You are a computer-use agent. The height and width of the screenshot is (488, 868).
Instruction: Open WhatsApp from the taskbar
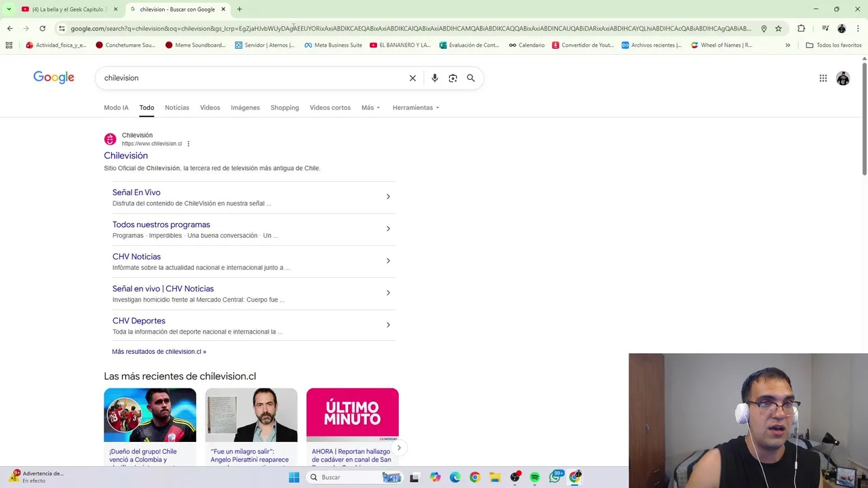pyautogui.click(x=555, y=477)
